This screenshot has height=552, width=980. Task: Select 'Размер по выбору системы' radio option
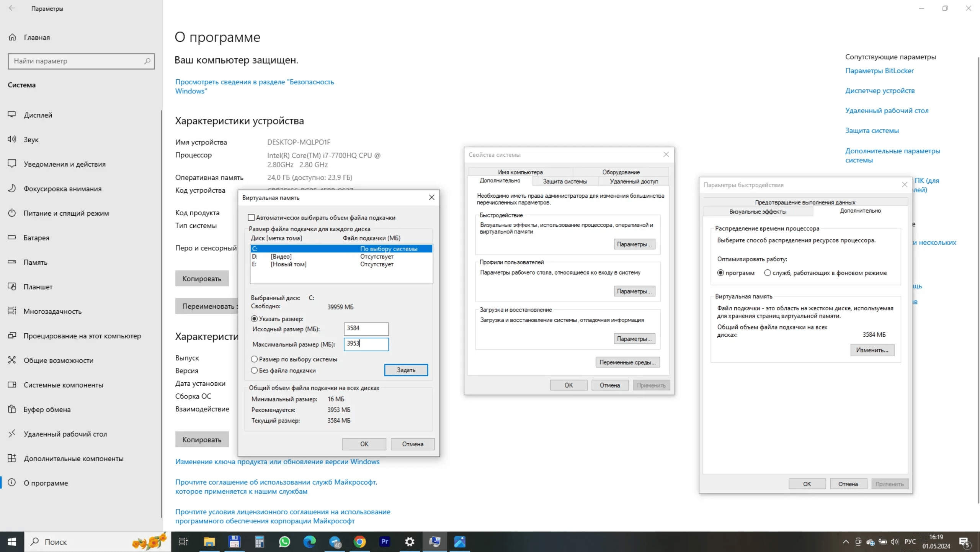254,359
